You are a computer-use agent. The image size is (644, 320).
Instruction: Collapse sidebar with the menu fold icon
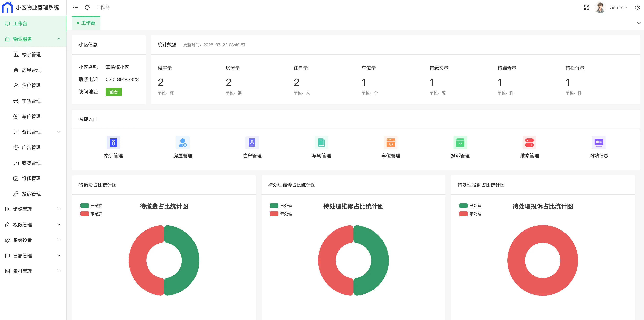(x=75, y=8)
